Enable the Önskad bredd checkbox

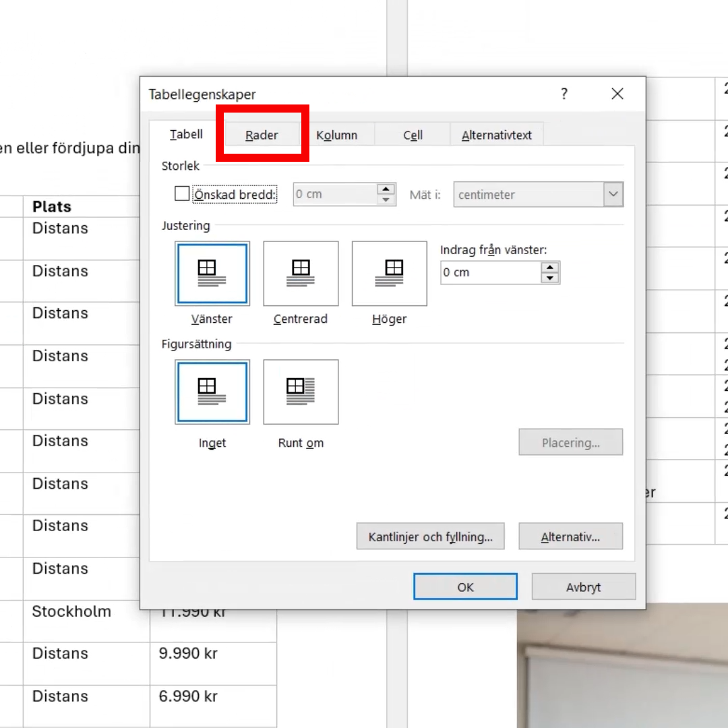pos(182,194)
